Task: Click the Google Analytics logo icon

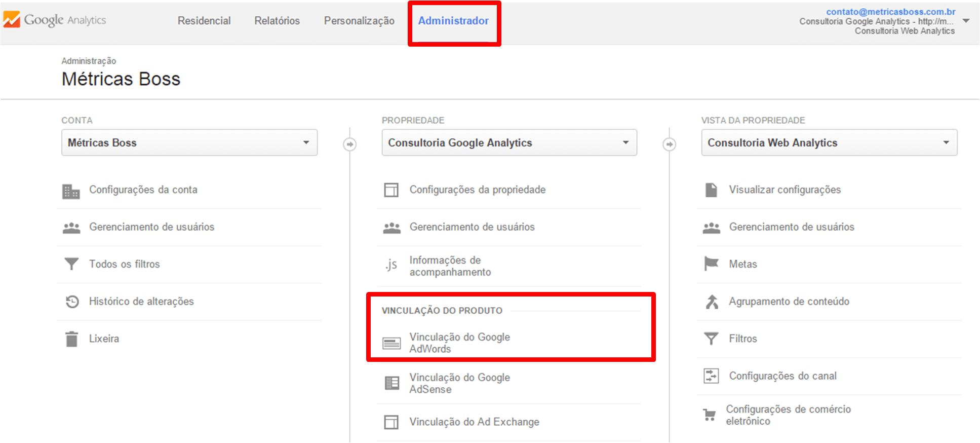Action: (x=12, y=20)
